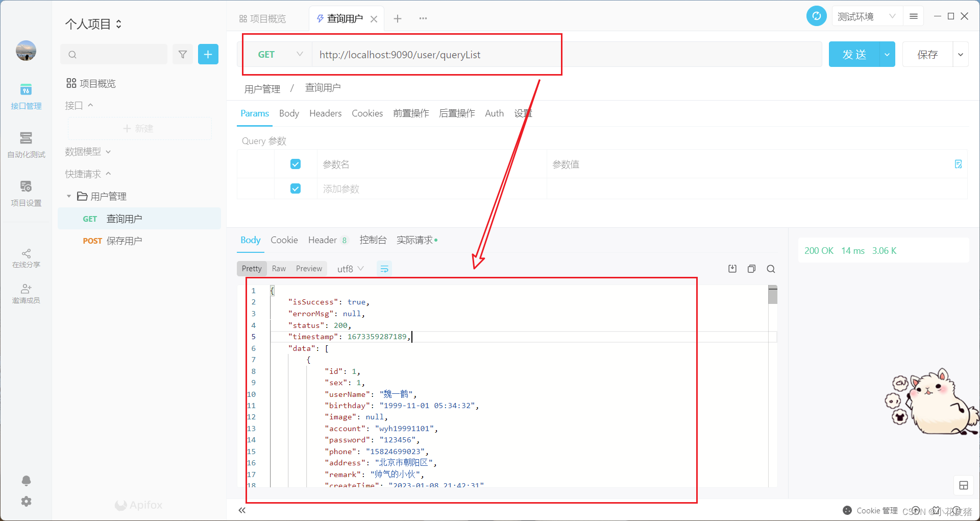Open the 接口管理 panel in the sidebar
The height and width of the screenshot is (521, 980).
point(26,97)
